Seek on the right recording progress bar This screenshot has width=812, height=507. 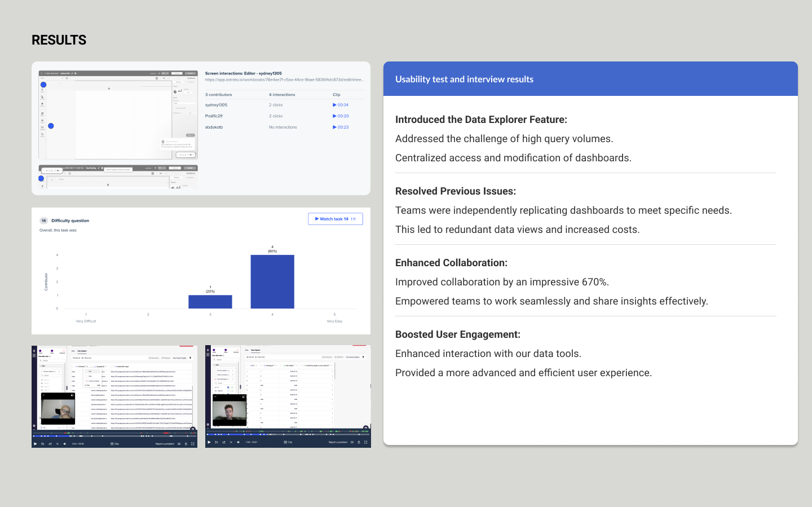point(288,434)
